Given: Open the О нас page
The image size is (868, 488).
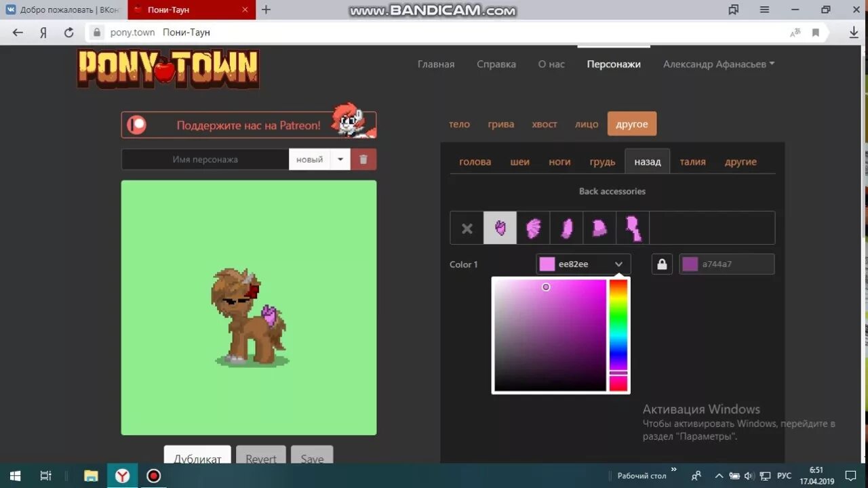Looking at the screenshot, I should tap(551, 64).
